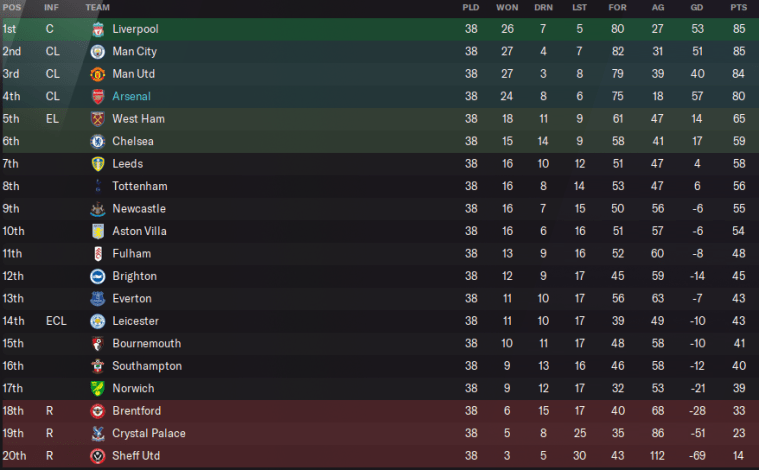Screen dimensions: 759x470
Task: Click the Liverpool club crest icon
Action: 97,29
